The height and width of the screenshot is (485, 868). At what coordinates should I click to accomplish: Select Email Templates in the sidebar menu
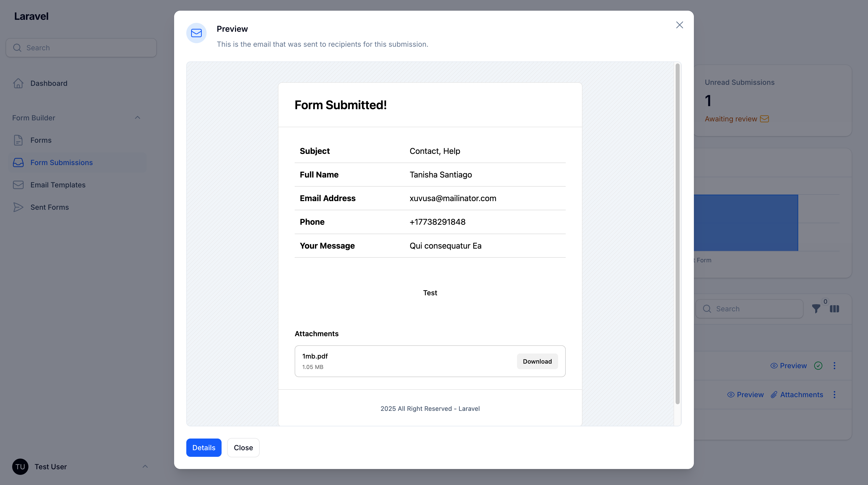pyautogui.click(x=58, y=185)
